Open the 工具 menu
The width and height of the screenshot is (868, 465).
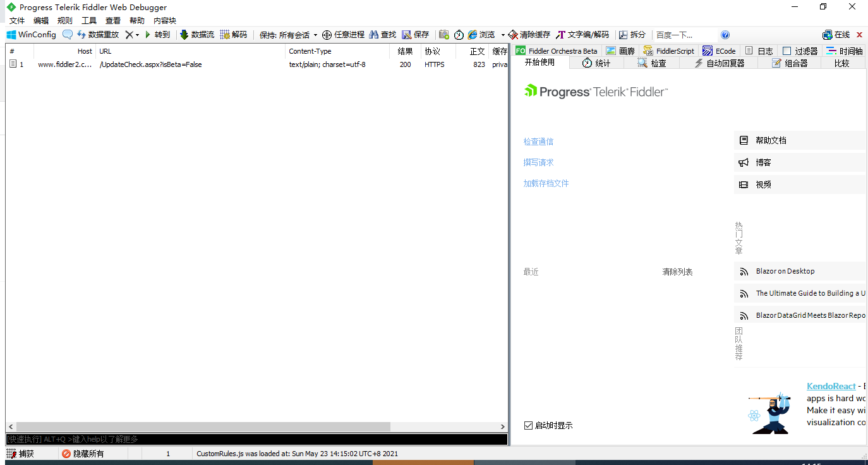coord(89,21)
